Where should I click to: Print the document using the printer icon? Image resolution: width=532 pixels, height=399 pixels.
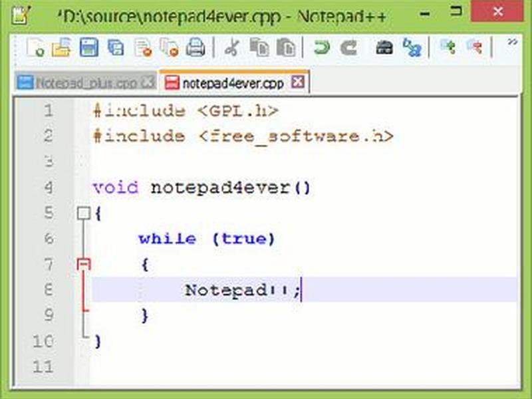coord(196,47)
